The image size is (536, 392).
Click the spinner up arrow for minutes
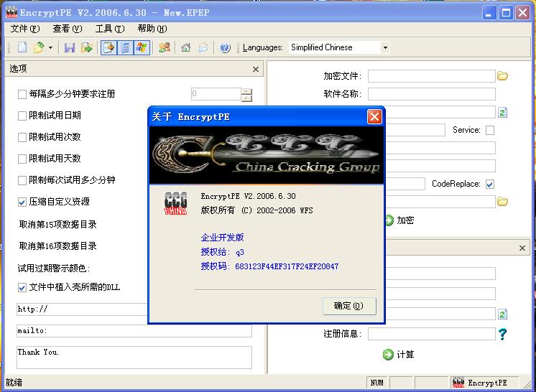click(246, 91)
